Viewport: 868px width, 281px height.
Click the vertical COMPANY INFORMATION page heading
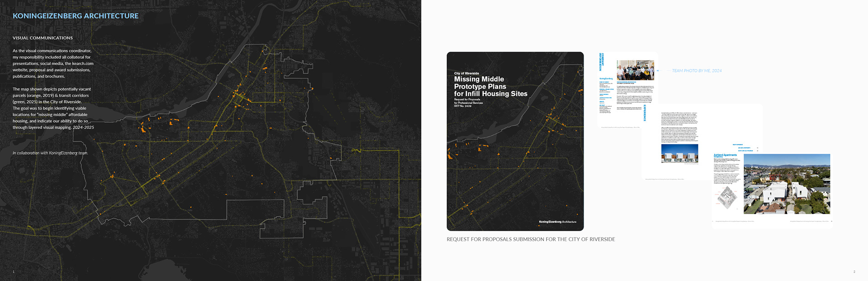click(601, 62)
